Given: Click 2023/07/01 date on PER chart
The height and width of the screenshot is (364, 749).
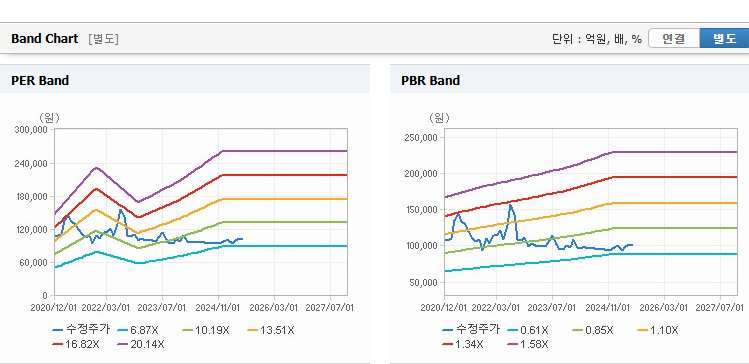Looking at the screenshot, I should tap(162, 307).
